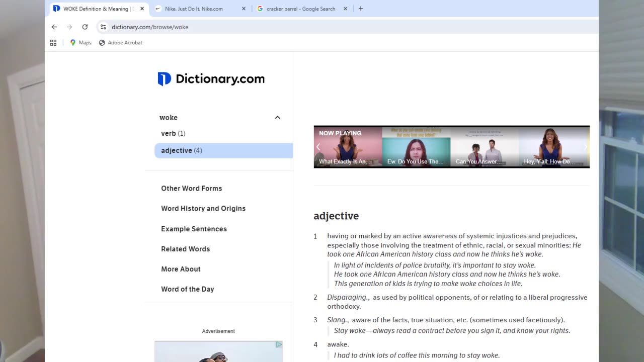This screenshot has height=362, width=644.
Task: Click the 'Slang.' label in definition 3
Action: click(x=338, y=320)
